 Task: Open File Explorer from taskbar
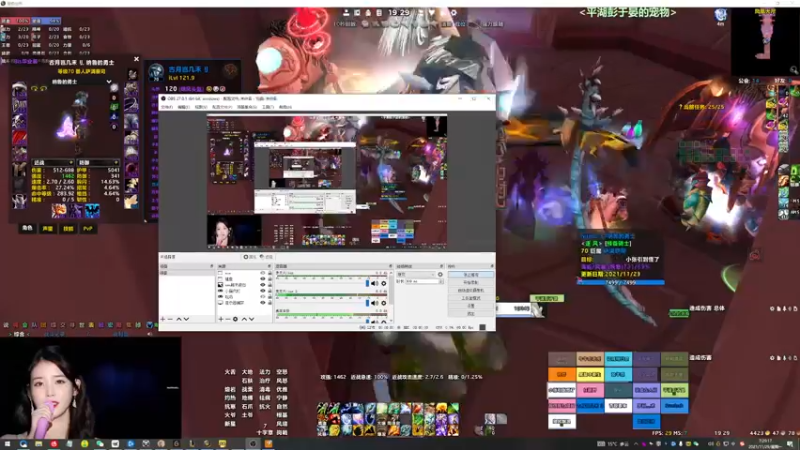38,444
